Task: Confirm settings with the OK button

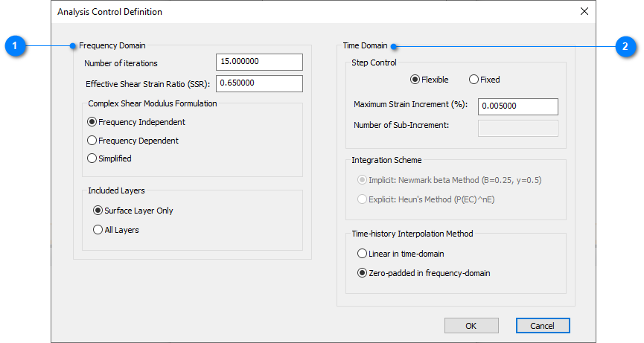Action: coord(471,326)
